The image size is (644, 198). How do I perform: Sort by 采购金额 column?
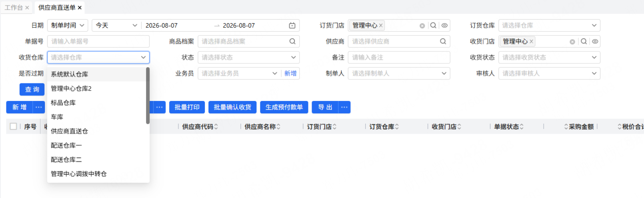566,127
